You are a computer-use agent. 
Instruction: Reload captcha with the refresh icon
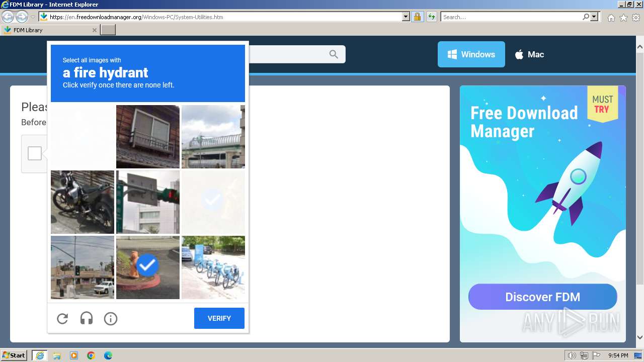(x=62, y=318)
